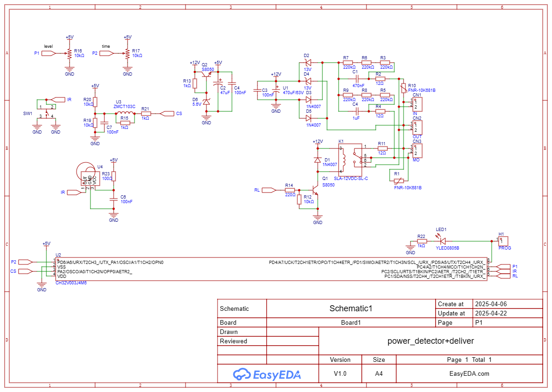
Task: Click the 'ZMCT103C' part label
Action: [124, 106]
